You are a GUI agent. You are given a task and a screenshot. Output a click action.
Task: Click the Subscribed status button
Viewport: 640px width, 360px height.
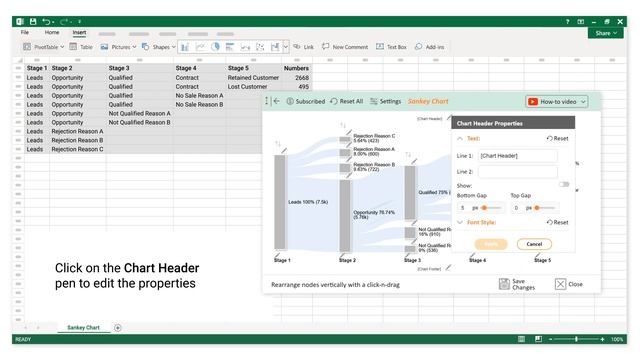[306, 101]
